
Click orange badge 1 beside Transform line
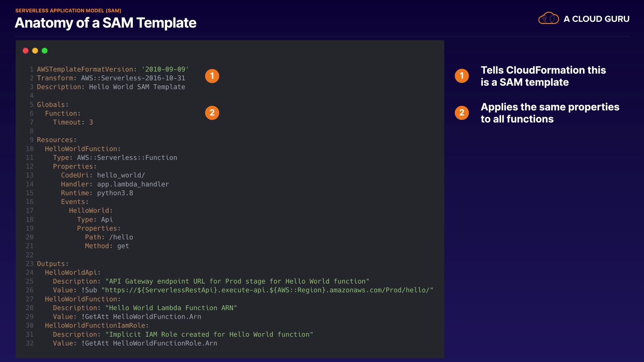click(x=212, y=76)
